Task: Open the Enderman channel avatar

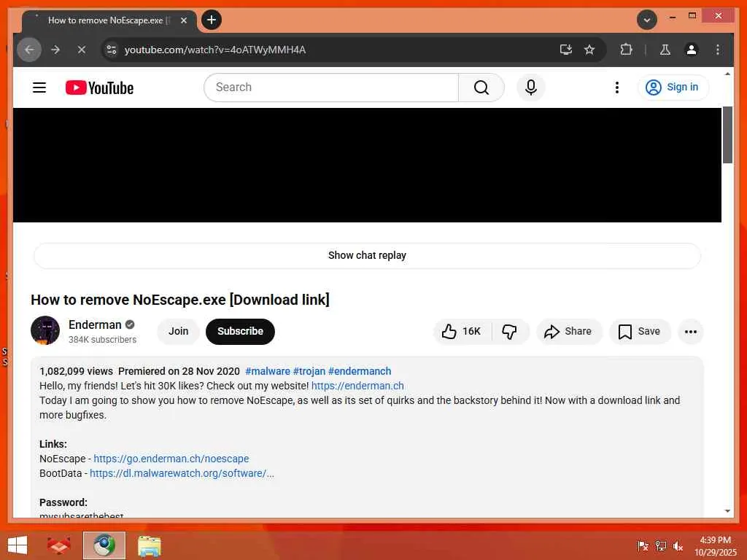Action: point(45,330)
